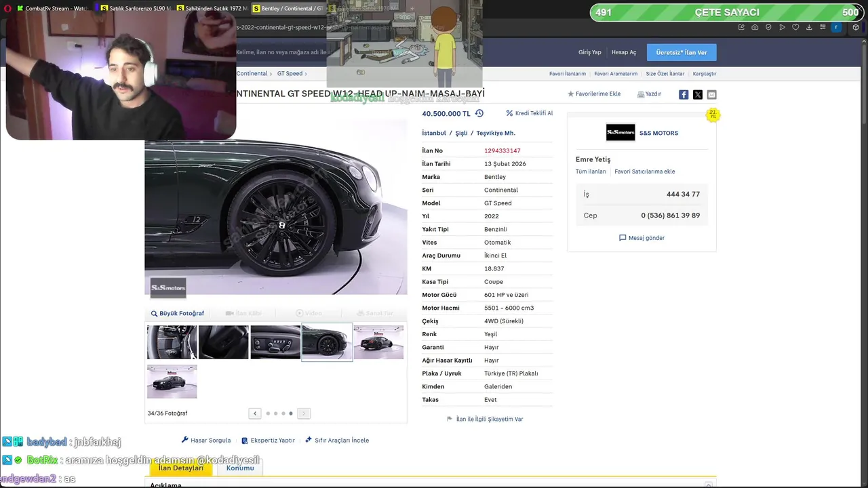Screen dimensions: 868x488
Task: Click Ücretsiz İlan Ver button
Action: (682, 52)
